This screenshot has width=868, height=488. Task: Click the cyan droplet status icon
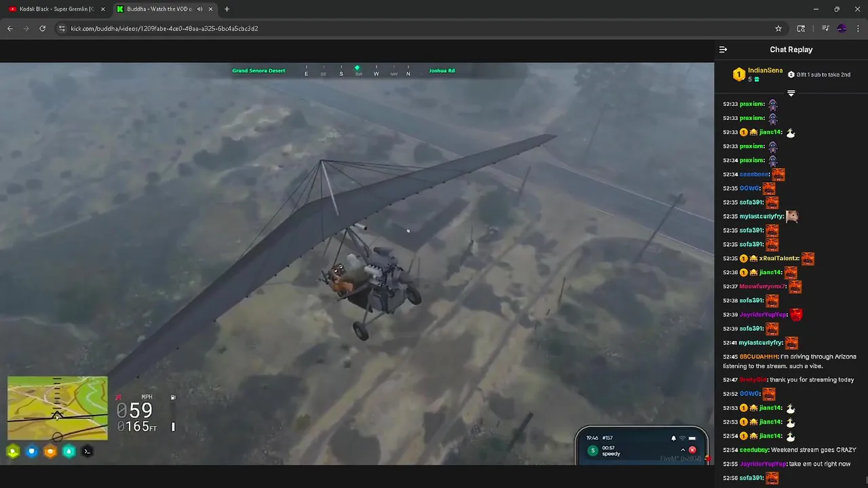tap(68, 451)
